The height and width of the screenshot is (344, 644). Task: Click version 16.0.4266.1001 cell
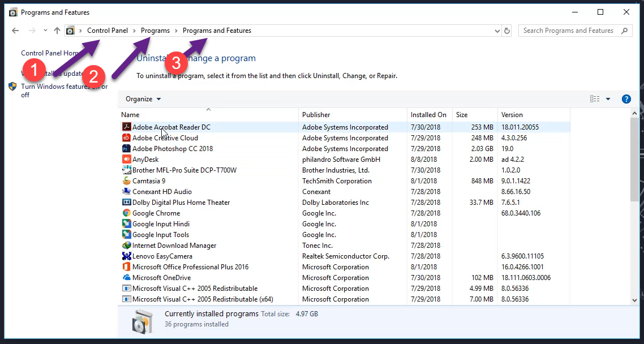[x=522, y=266]
